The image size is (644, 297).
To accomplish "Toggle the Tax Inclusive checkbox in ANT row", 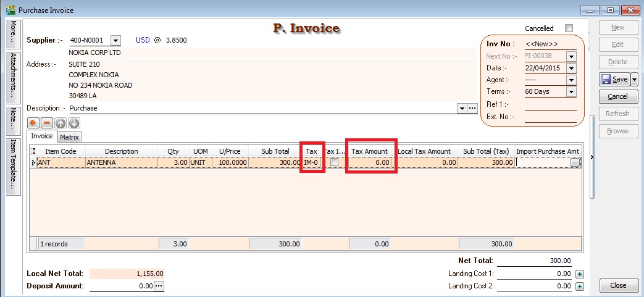I will [334, 162].
